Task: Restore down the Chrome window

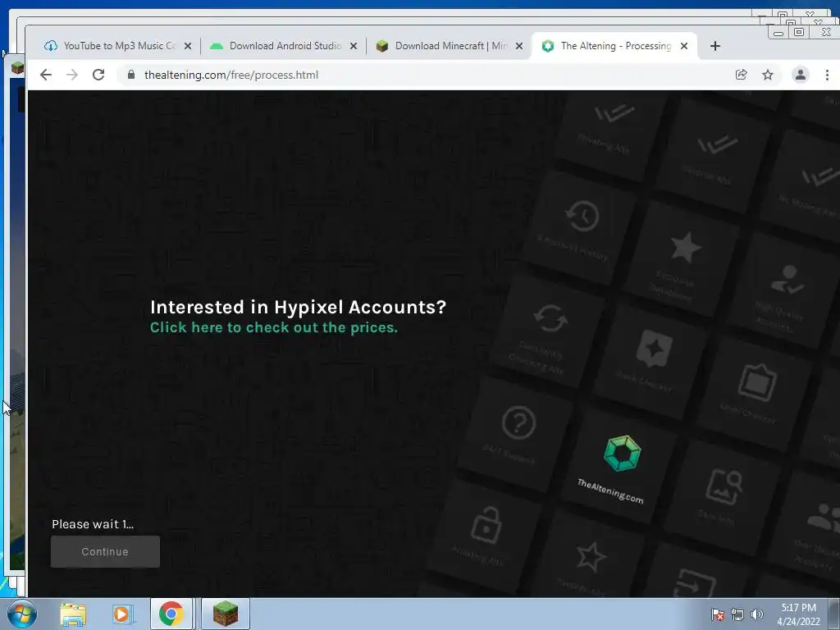Action: click(x=799, y=32)
